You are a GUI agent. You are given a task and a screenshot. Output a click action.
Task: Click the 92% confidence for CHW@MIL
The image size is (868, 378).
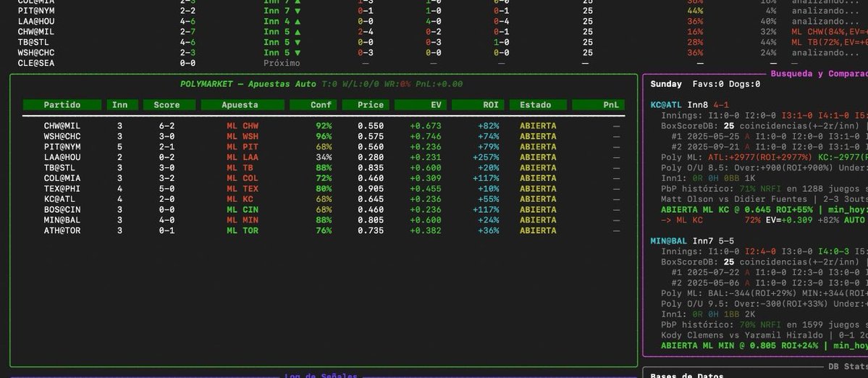(324, 125)
